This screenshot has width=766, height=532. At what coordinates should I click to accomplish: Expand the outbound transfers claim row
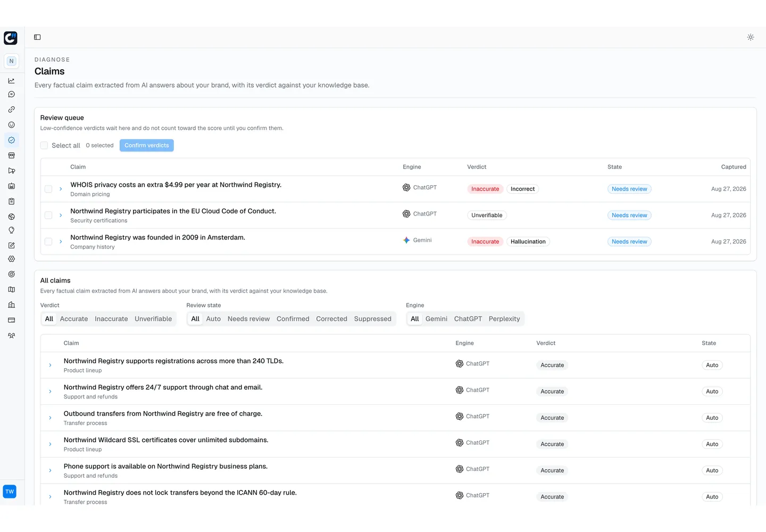51,418
